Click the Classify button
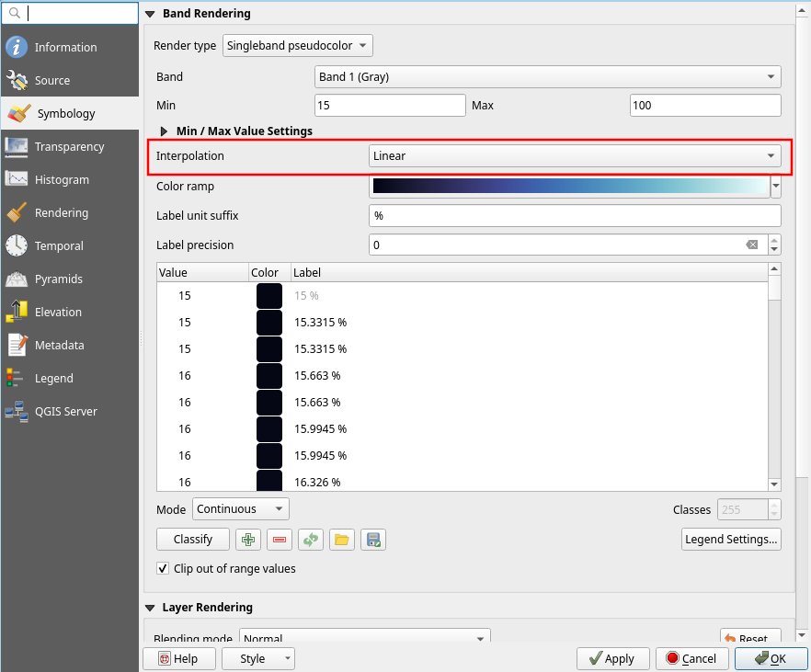The width and height of the screenshot is (811, 672). point(193,540)
